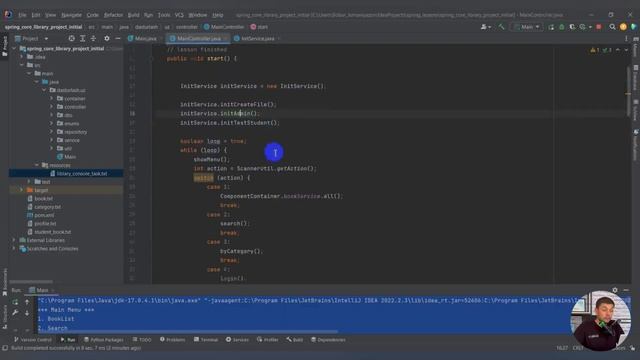This screenshot has height=360, width=640.
Task: Click the Project tool window stripe button
Action: coord(4,47)
